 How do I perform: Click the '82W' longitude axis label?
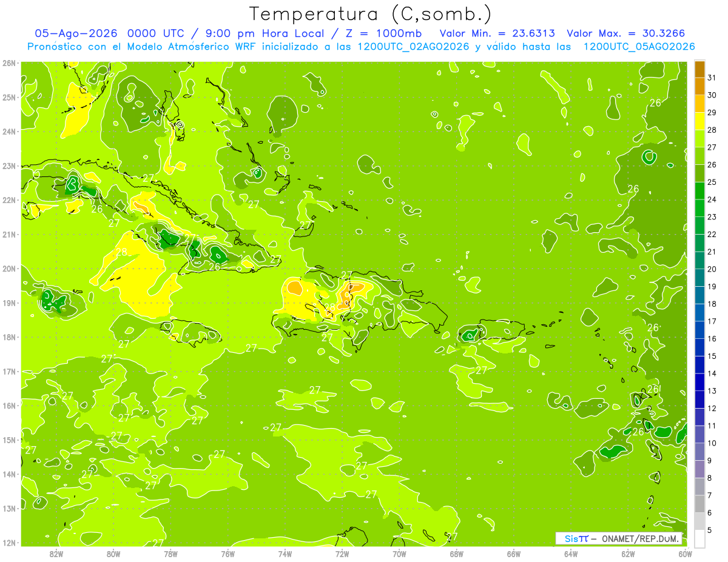point(56,554)
